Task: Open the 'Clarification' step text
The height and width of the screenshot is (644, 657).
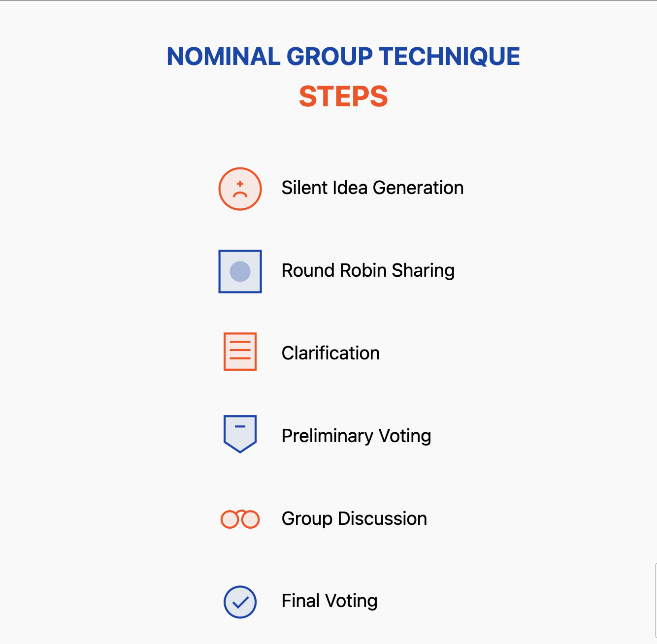Action: pos(330,353)
